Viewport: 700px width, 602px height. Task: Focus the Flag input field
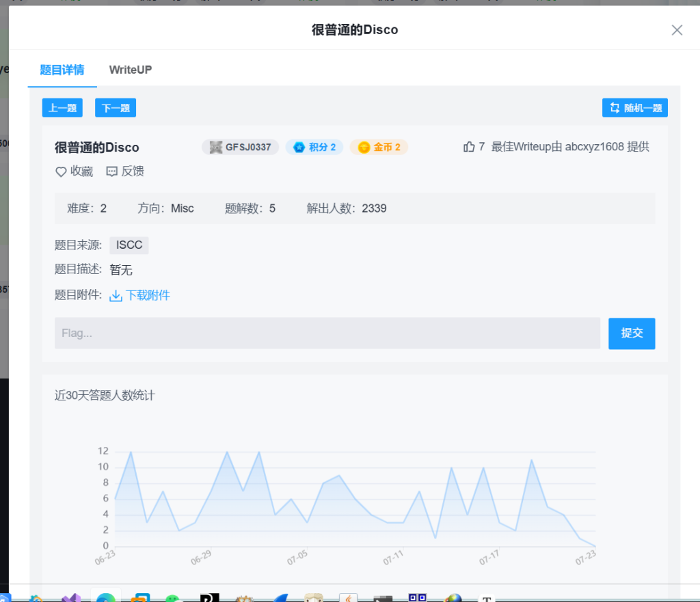pyautogui.click(x=327, y=333)
